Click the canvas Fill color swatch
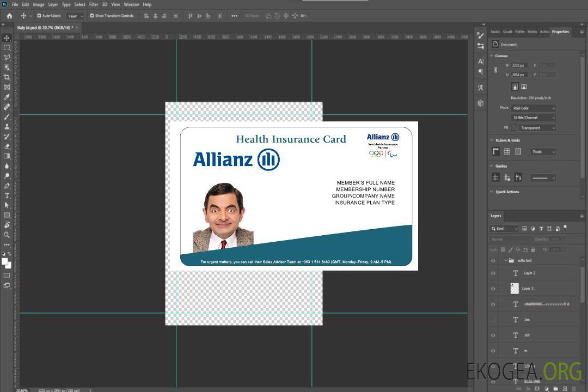The height and width of the screenshot is (392, 588). point(514,128)
